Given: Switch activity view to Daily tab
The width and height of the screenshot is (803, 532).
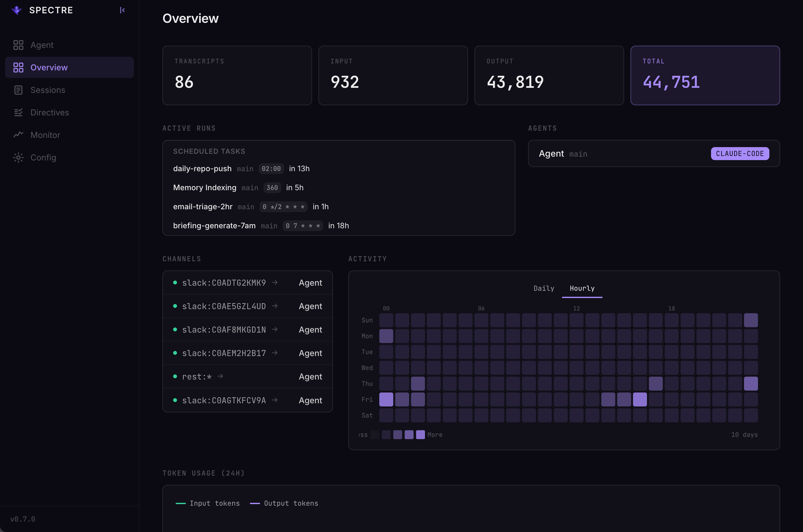Looking at the screenshot, I should click(544, 288).
